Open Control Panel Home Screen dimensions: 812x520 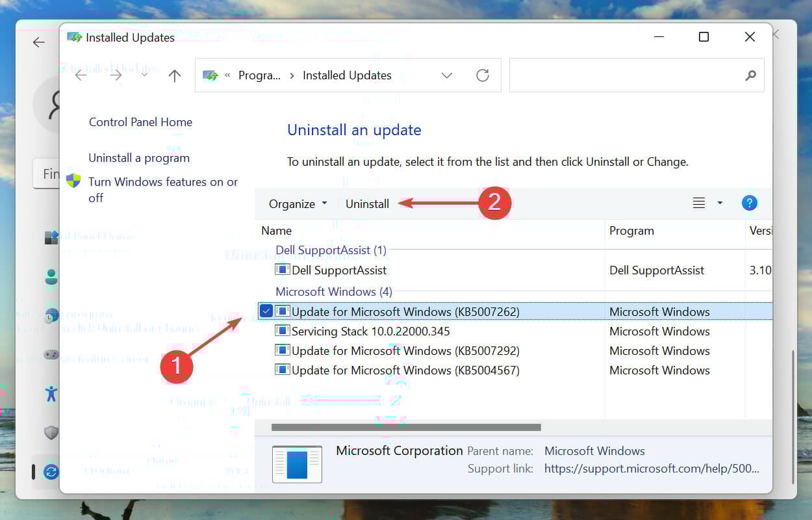click(x=140, y=122)
